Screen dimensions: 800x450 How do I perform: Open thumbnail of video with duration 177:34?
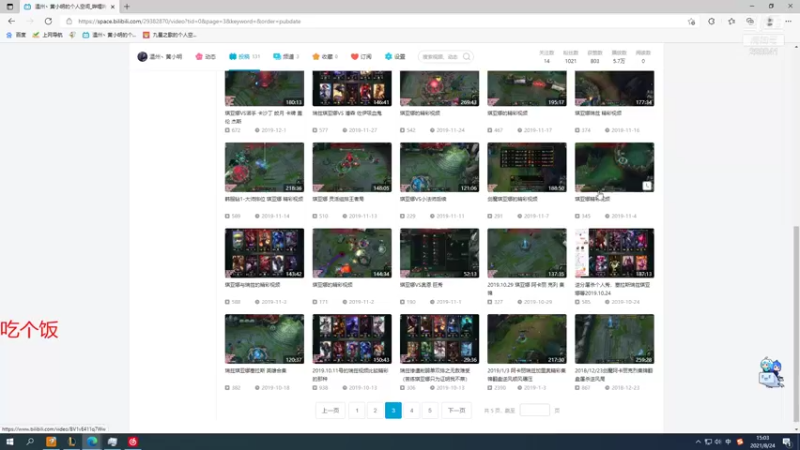[614, 89]
